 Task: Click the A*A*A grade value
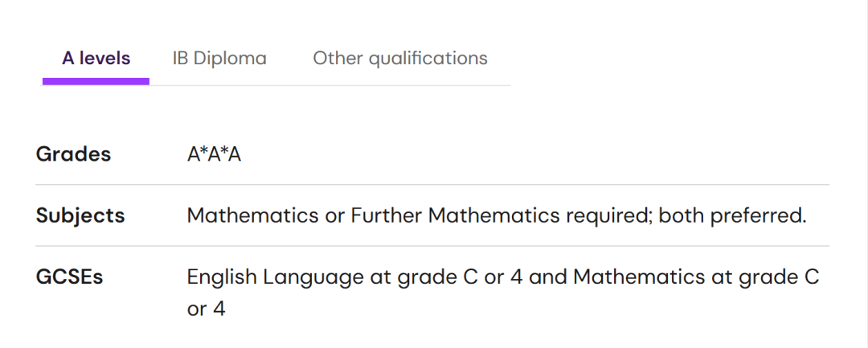click(214, 154)
